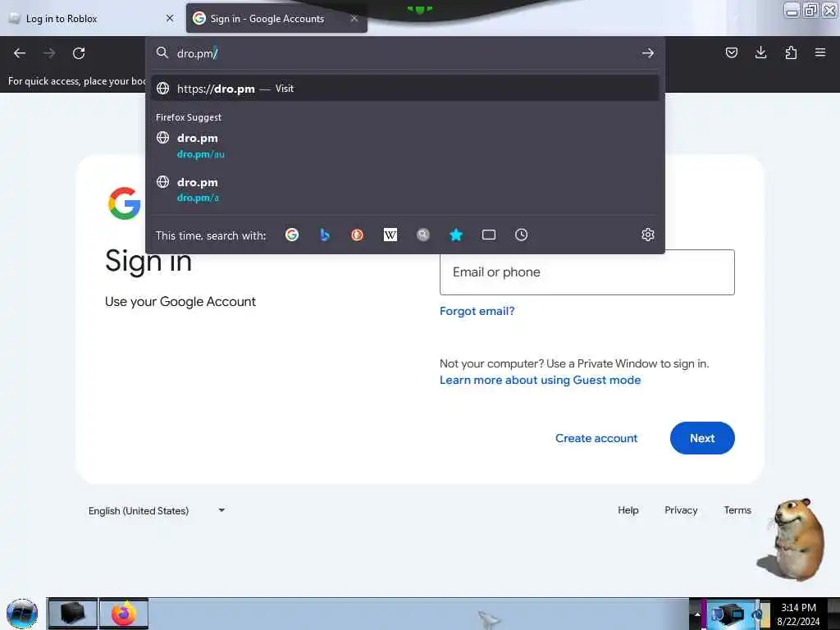Open the Terms link in footer
Image resolution: width=840 pixels, height=630 pixels.
737,510
